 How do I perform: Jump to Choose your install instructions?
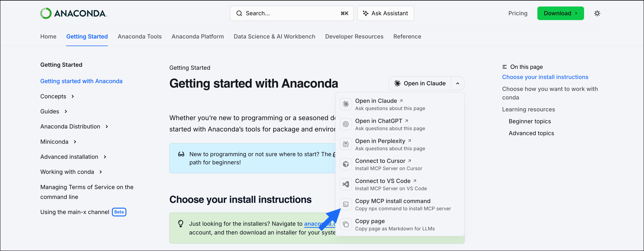tap(545, 77)
